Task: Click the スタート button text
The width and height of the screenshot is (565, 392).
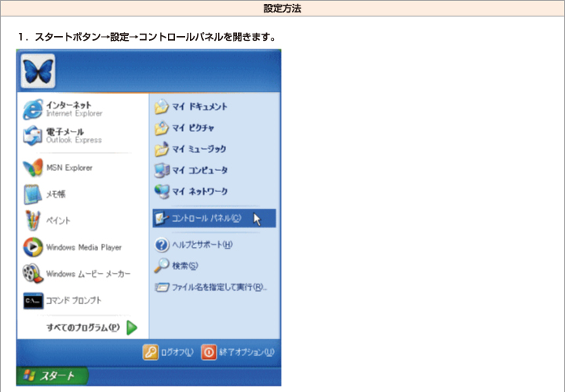Action: click(x=56, y=376)
